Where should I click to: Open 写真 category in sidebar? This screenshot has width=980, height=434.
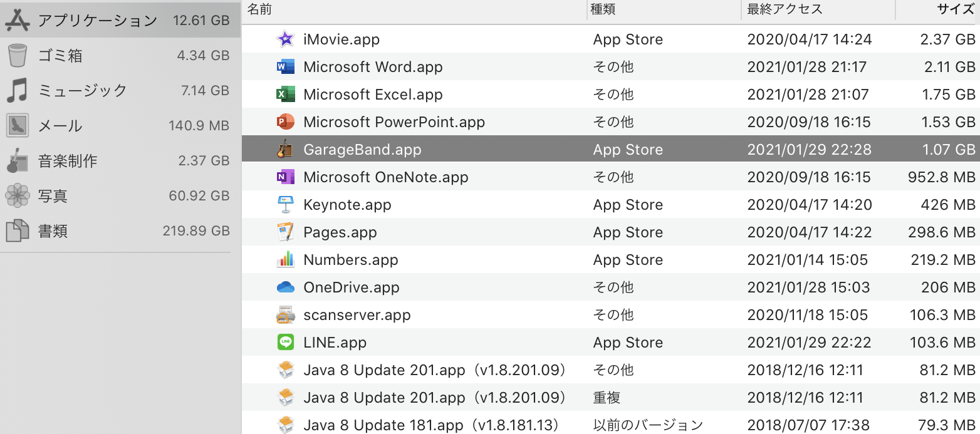pos(53,196)
